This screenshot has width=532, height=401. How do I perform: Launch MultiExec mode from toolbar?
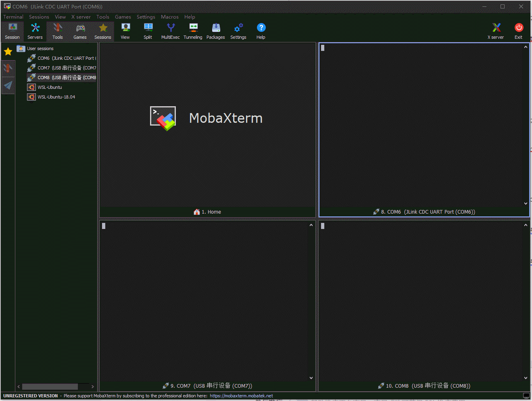click(x=171, y=31)
